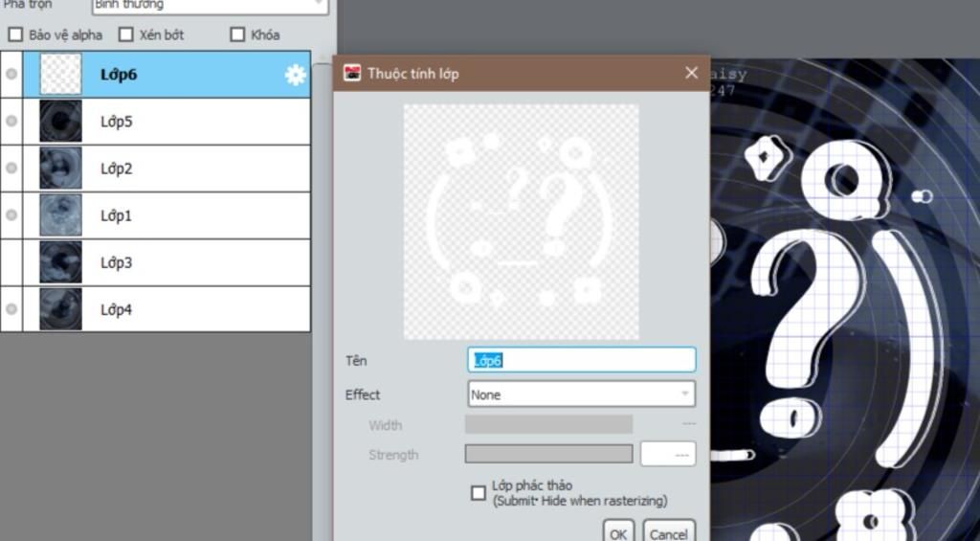The width and height of the screenshot is (980, 541).
Task: Toggle visibility of Lớp4 layer
Action: [x=11, y=309]
